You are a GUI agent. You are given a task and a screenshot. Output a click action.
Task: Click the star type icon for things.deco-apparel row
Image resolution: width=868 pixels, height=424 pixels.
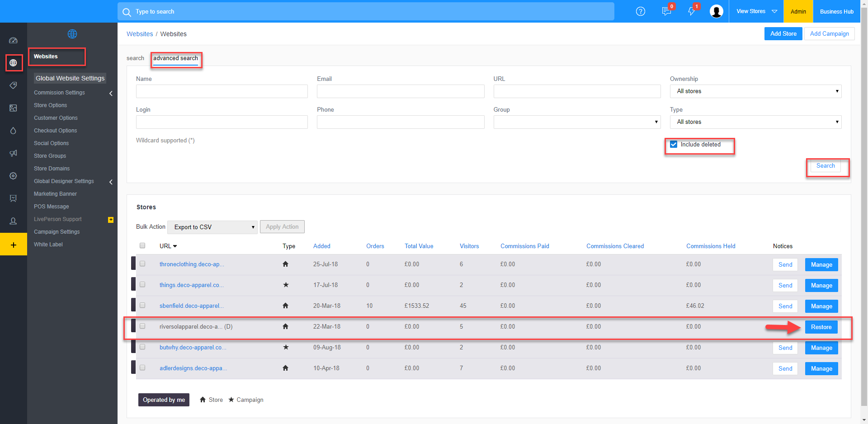pos(286,285)
